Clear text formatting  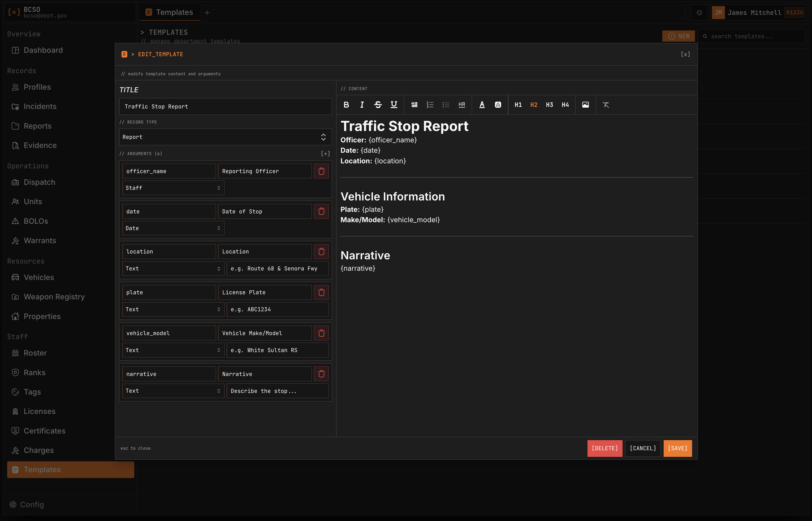tap(606, 104)
